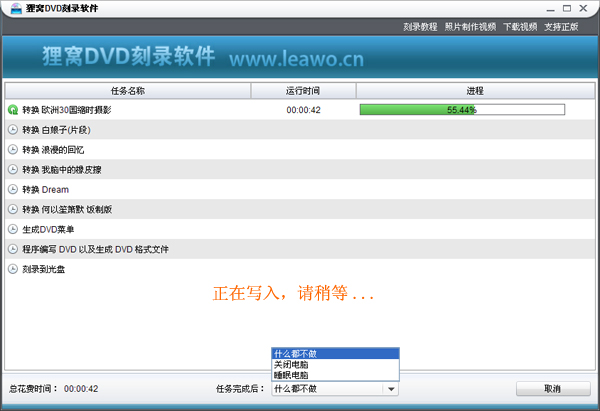Click the app logo icon in title bar

(x=16, y=8)
